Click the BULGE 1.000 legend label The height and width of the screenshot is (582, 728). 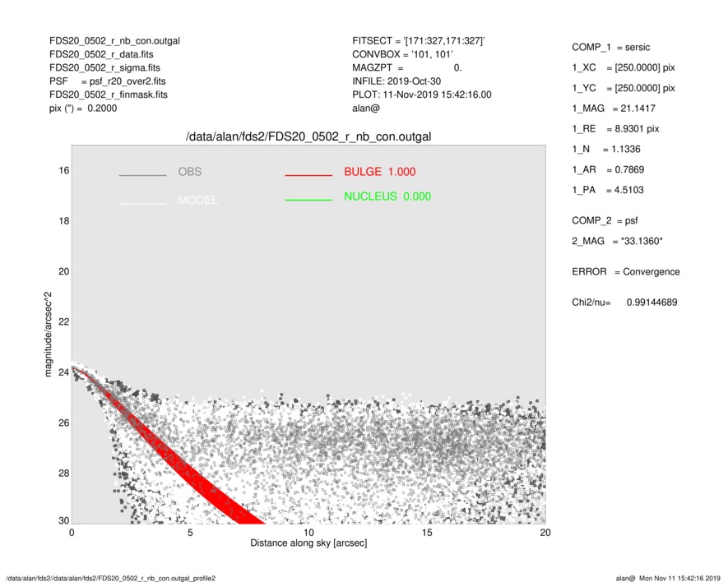[x=380, y=172]
